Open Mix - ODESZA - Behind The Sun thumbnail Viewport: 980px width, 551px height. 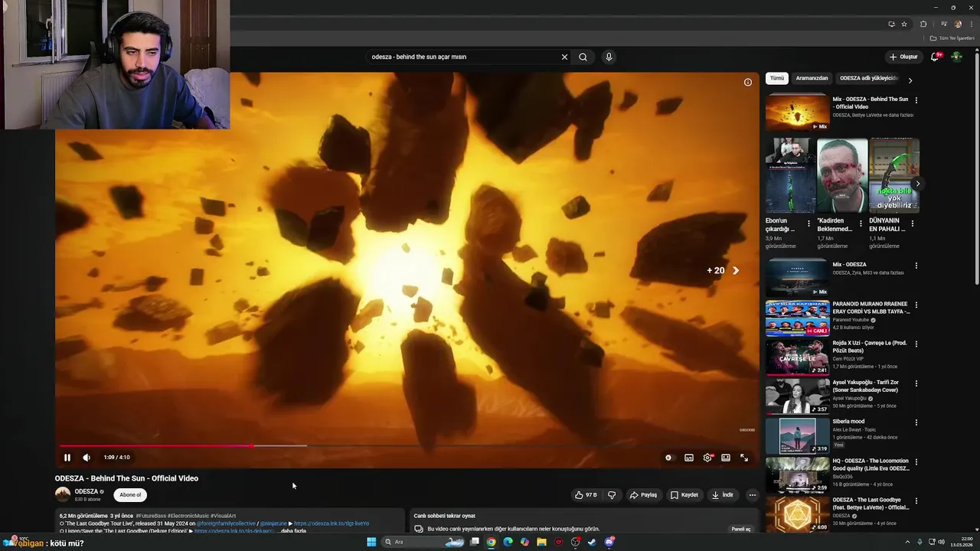coord(797,112)
